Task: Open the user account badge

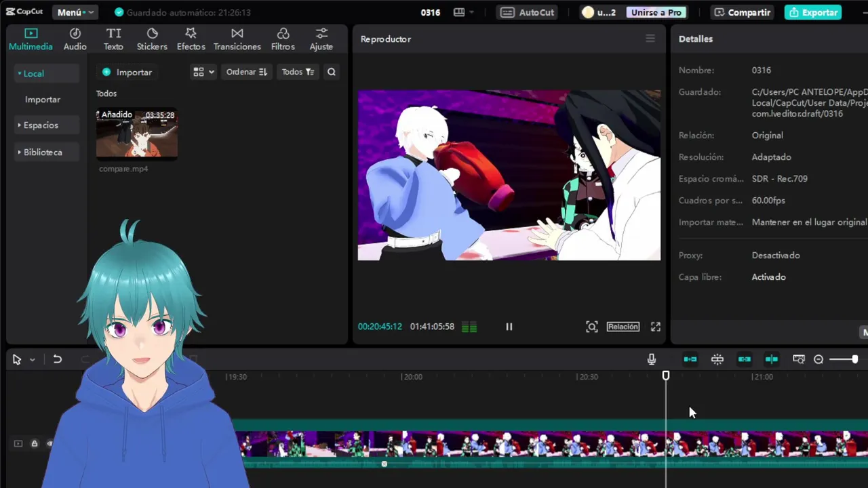Action: point(599,12)
